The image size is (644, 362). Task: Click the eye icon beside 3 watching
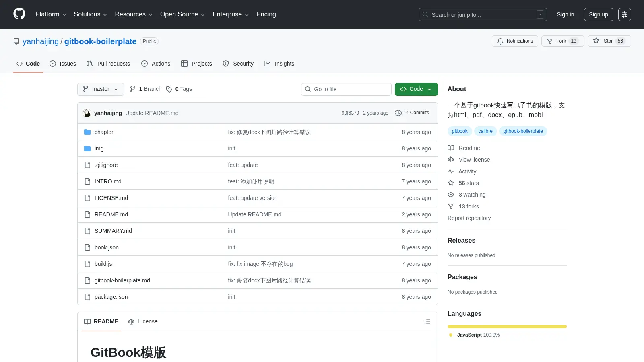coord(451,195)
